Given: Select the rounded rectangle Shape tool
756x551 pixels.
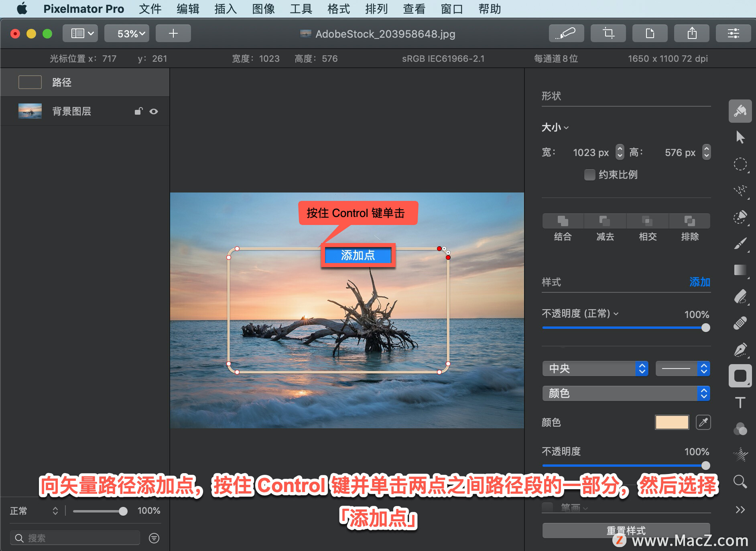Looking at the screenshot, I should click(x=740, y=376).
